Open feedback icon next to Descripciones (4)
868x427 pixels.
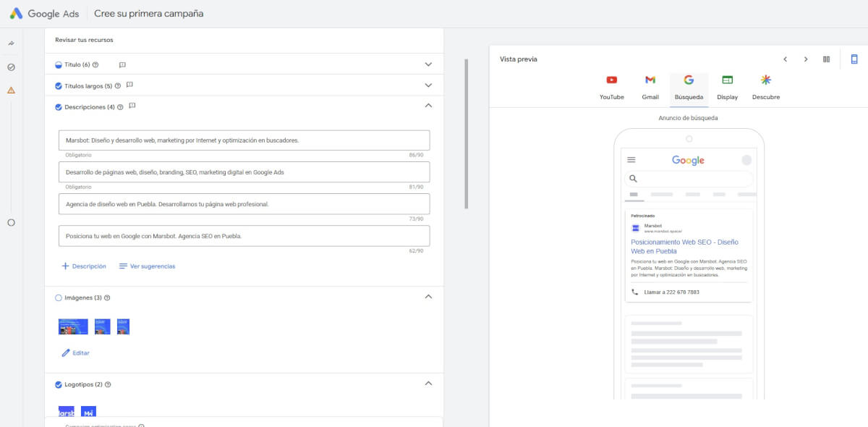coord(132,106)
